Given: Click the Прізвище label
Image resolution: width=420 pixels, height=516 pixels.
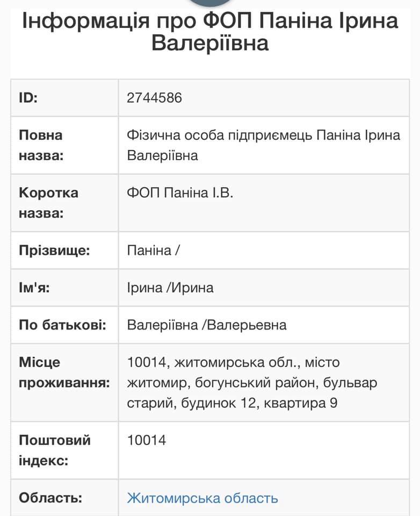Looking at the screenshot, I should click(x=54, y=250).
